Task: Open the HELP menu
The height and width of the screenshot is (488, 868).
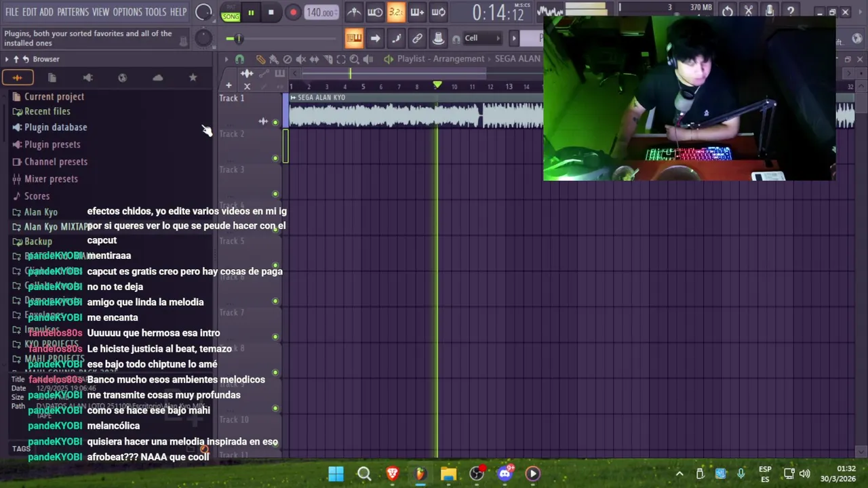Action: tap(178, 12)
